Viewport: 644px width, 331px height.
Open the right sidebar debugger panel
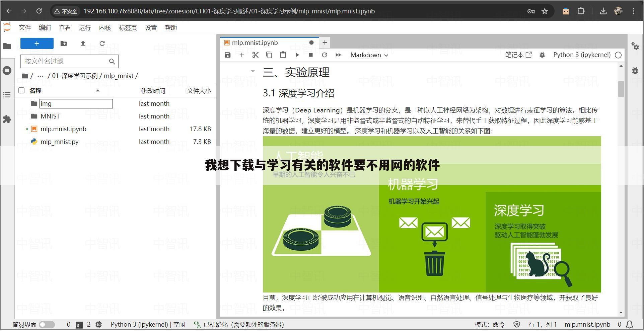635,71
